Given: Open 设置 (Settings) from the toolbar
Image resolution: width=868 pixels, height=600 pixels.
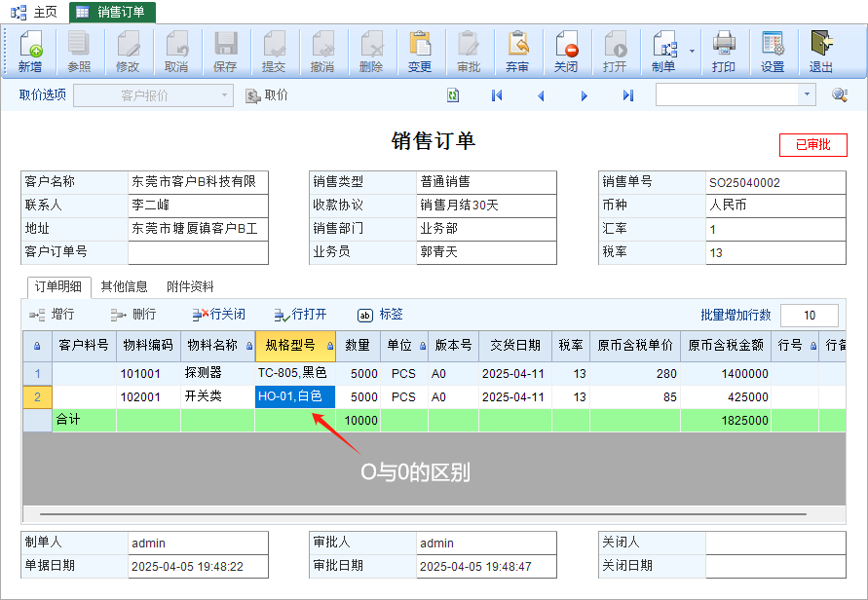Looking at the screenshot, I should pos(773,52).
